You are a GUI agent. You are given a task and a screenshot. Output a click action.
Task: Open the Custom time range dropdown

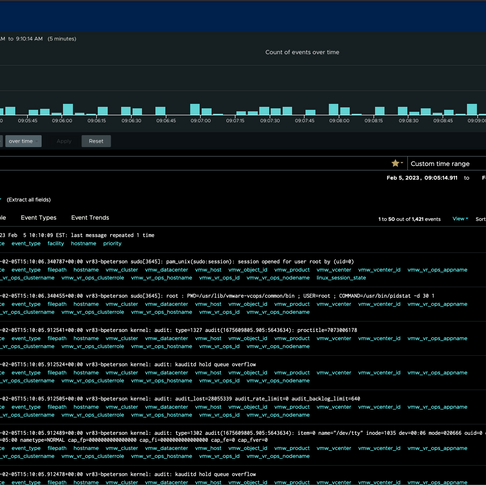(447, 164)
